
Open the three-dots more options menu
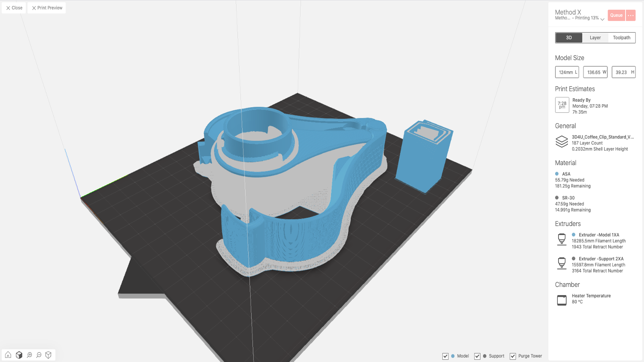pos(631,15)
